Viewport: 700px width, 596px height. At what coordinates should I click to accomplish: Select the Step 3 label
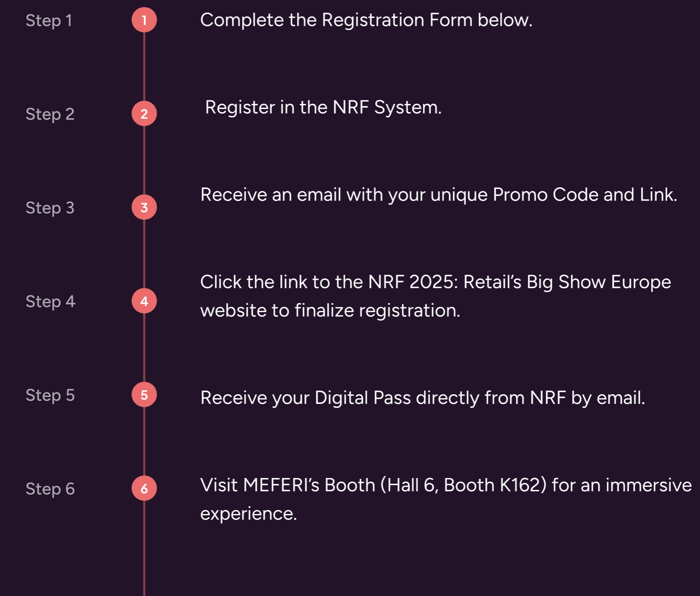[x=50, y=208]
